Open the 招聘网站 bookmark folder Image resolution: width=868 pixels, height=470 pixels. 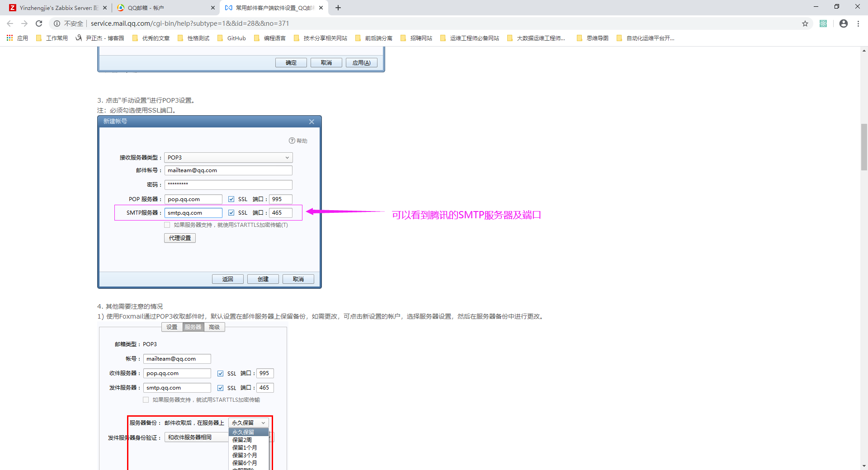[x=416, y=38]
